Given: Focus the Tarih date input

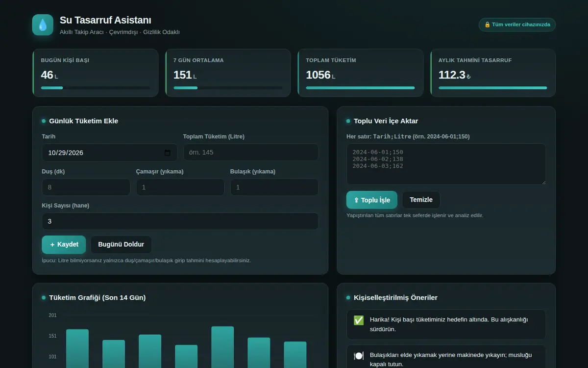Looking at the screenshot, I should pos(110,153).
